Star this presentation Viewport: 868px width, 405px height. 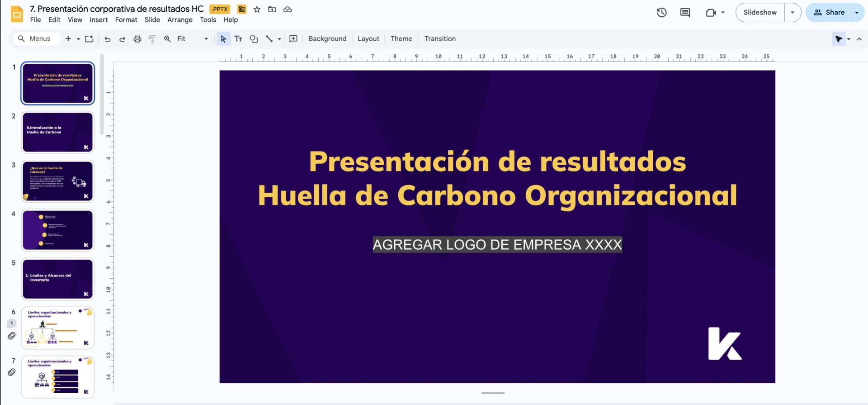257,10
